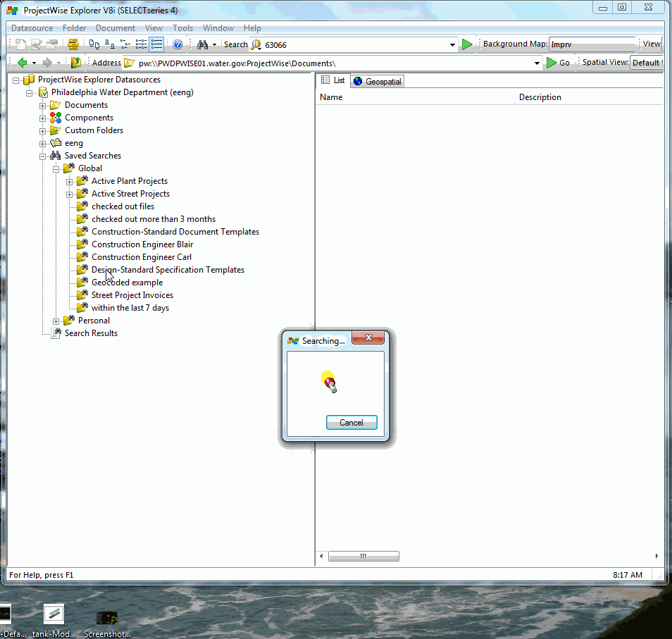Open the Window menu
This screenshot has height=639, width=672.
218,28
